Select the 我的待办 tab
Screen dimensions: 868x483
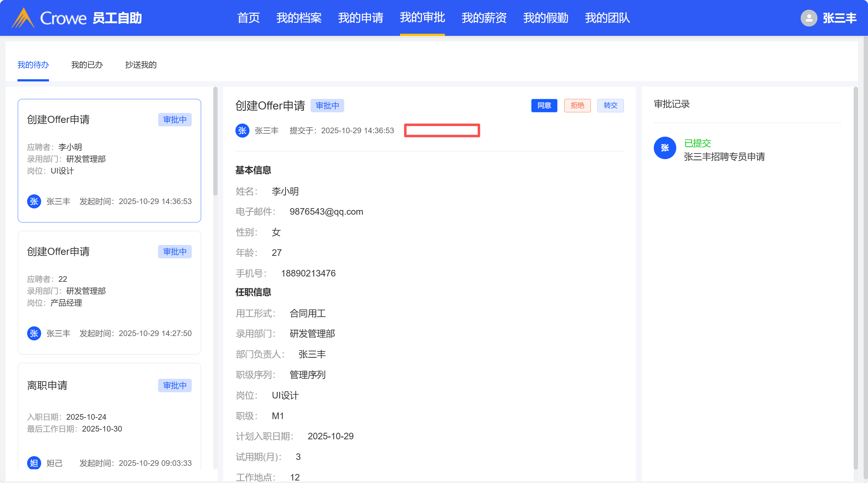pos(33,65)
